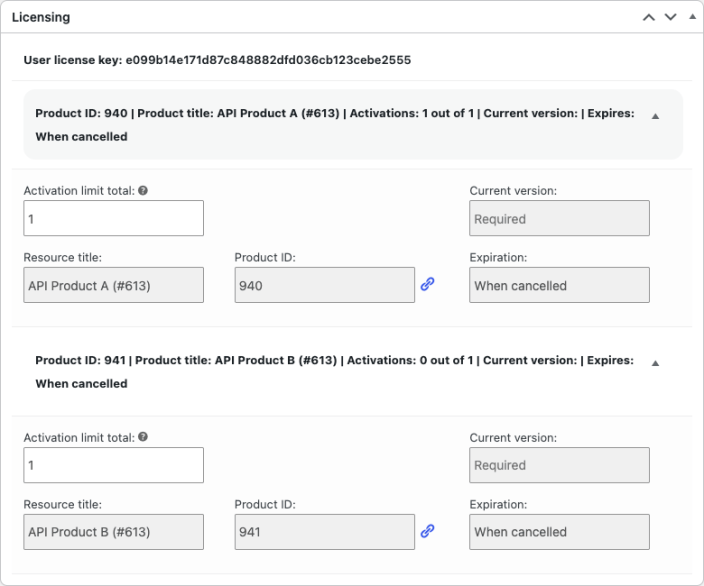
Task: Select the Expiration field for API Product A
Action: pyautogui.click(x=559, y=285)
